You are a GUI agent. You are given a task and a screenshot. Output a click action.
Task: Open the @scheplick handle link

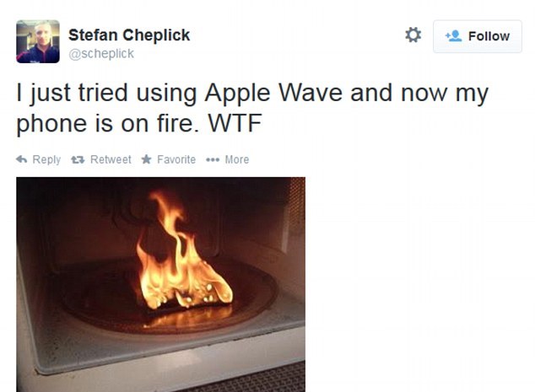tap(101, 53)
